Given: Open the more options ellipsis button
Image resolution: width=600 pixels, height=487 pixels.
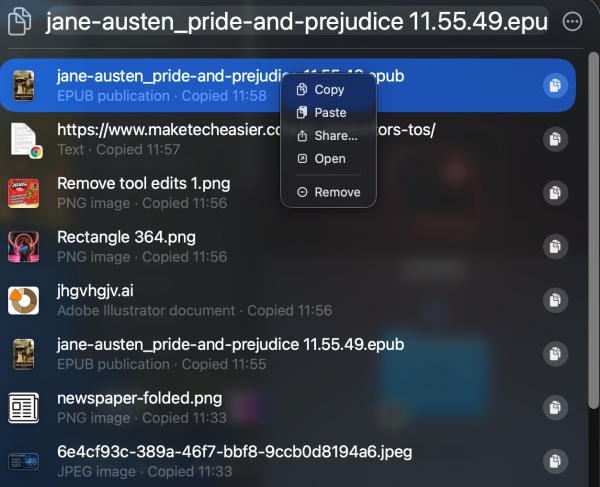Looking at the screenshot, I should [x=572, y=21].
